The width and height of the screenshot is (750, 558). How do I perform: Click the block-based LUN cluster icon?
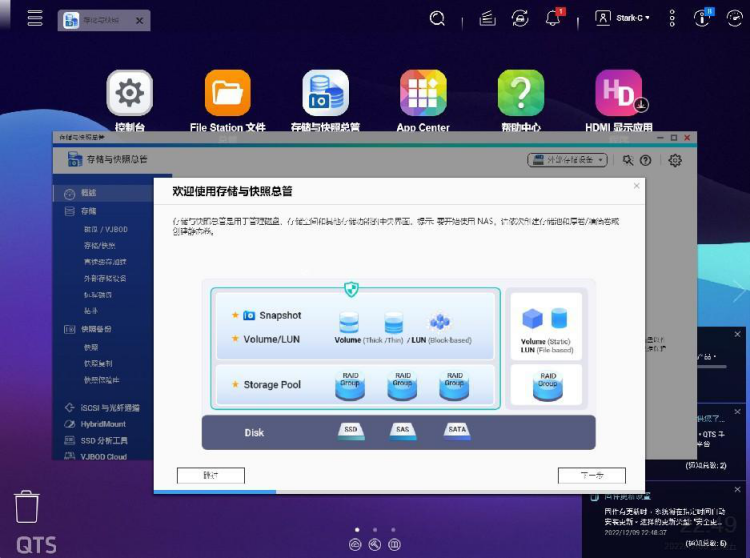(440, 322)
